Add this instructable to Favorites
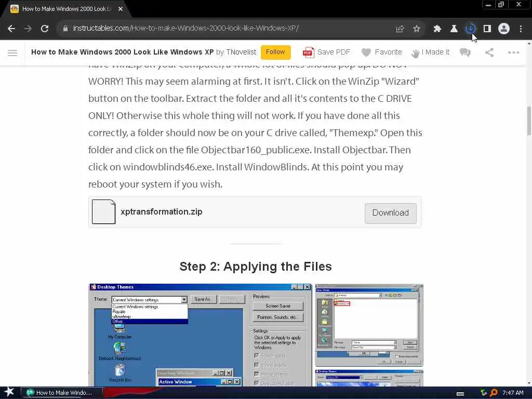Image resolution: width=532 pixels, height=399 pixels. tap(382, 52)
